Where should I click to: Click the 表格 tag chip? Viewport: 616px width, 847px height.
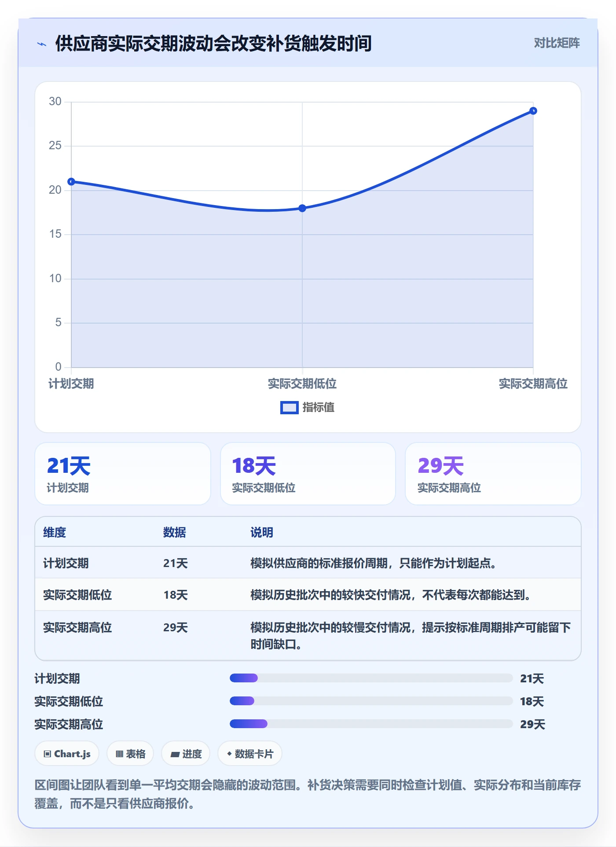coord(130,754)
